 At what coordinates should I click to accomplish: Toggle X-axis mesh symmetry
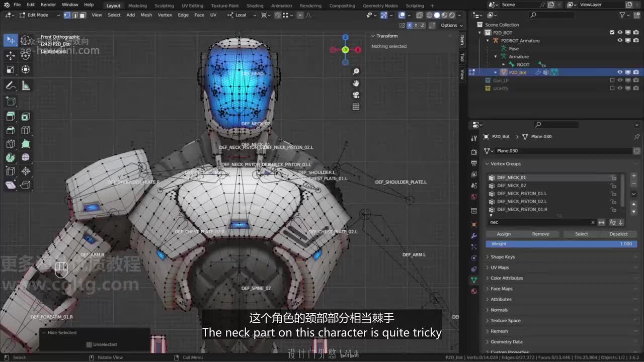point(410,25)
